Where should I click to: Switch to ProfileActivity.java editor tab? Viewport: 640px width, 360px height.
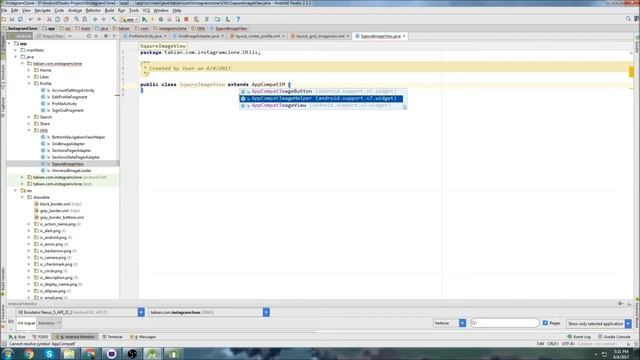[x=145, y=36]
